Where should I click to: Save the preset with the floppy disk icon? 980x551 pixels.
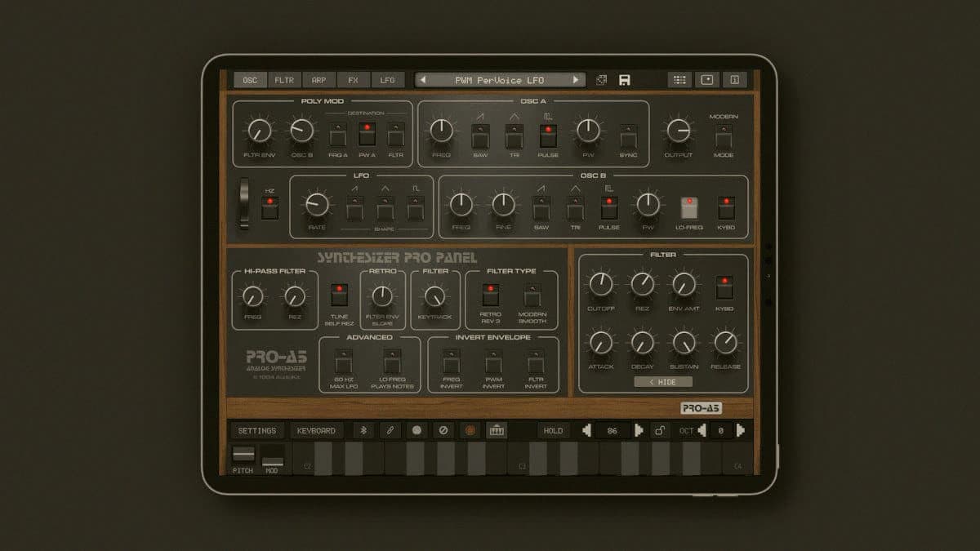click(625, 80)
